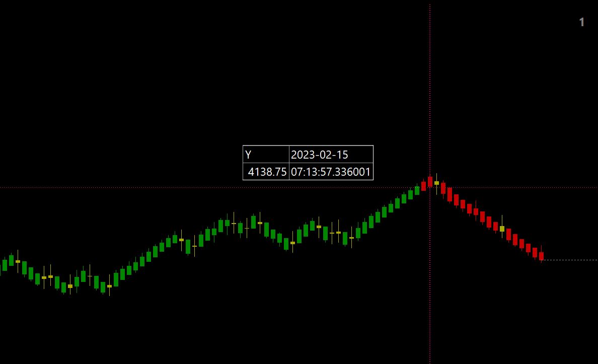Screen dimensions: 598x364
Task: Click the chart number 1 label
Action: click(x=581, y=22)
